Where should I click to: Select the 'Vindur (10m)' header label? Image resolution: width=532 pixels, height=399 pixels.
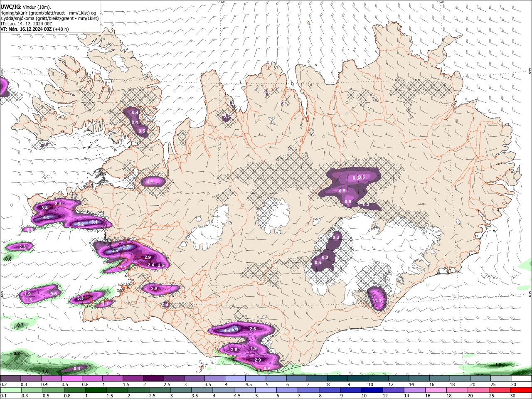coord(37,7)
